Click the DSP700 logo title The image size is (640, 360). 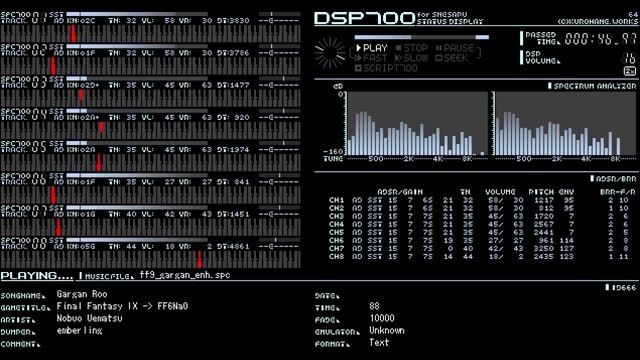tap(364, 18)
